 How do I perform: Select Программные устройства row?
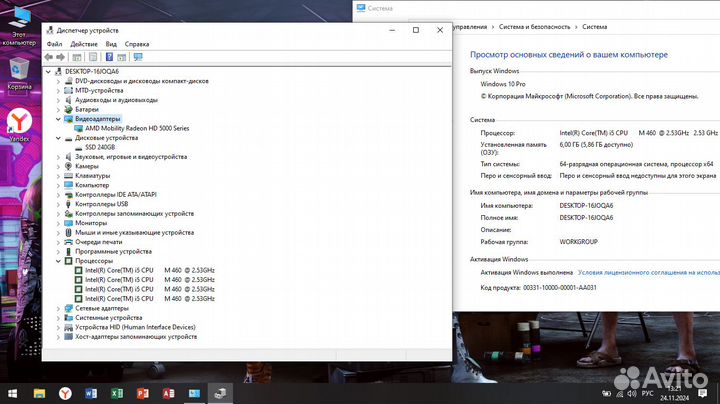point(113,252)
